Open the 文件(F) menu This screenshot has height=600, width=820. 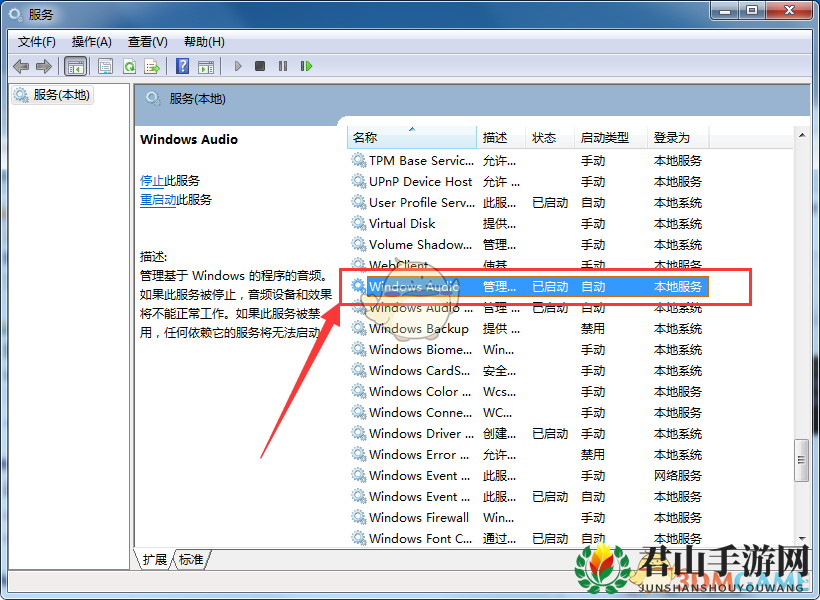click(37, 42)
